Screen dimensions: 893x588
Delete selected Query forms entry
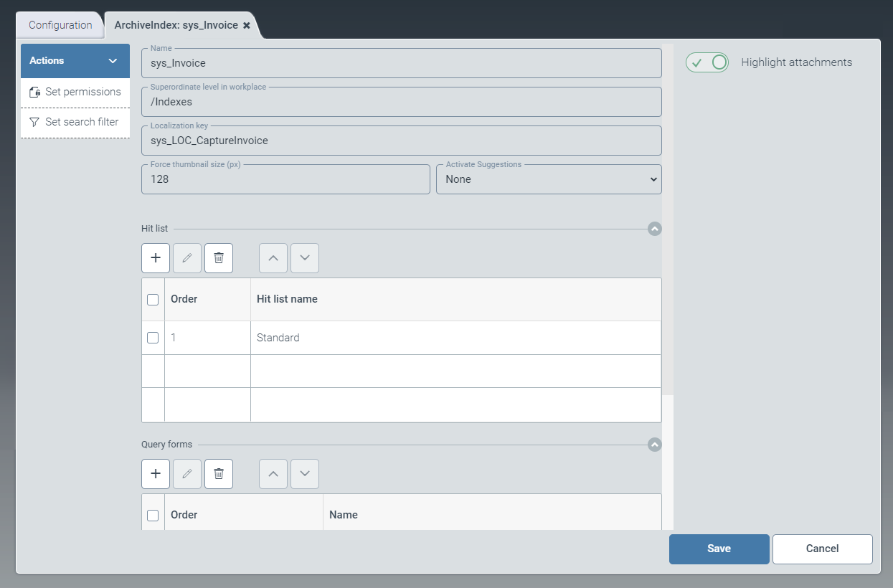[219, 474]
